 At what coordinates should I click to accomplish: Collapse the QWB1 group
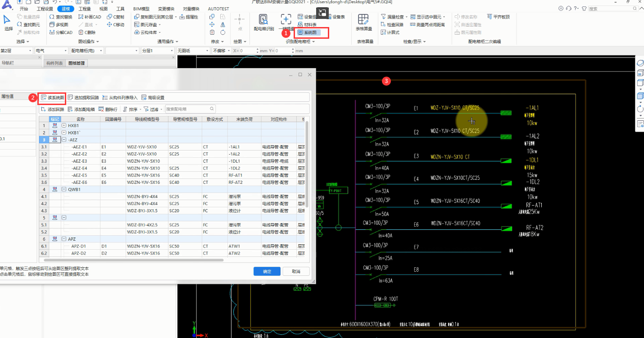point(64,189)
